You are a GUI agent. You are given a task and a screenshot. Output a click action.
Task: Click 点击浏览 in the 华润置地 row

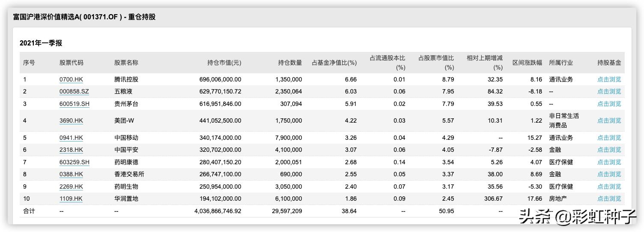(x=609, y=199)
